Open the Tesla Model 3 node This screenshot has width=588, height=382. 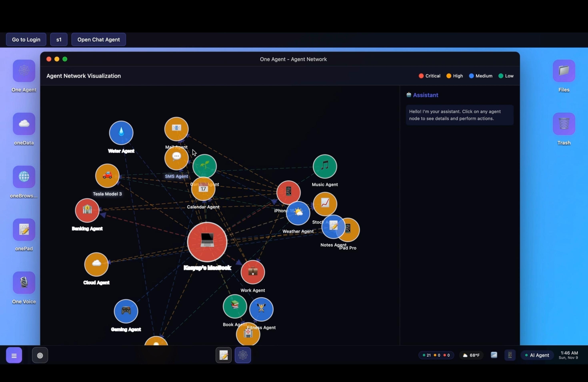point(107,176)
